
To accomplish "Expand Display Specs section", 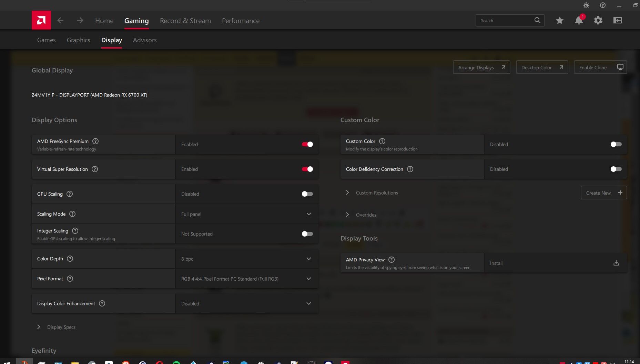I will pos(57,327).
